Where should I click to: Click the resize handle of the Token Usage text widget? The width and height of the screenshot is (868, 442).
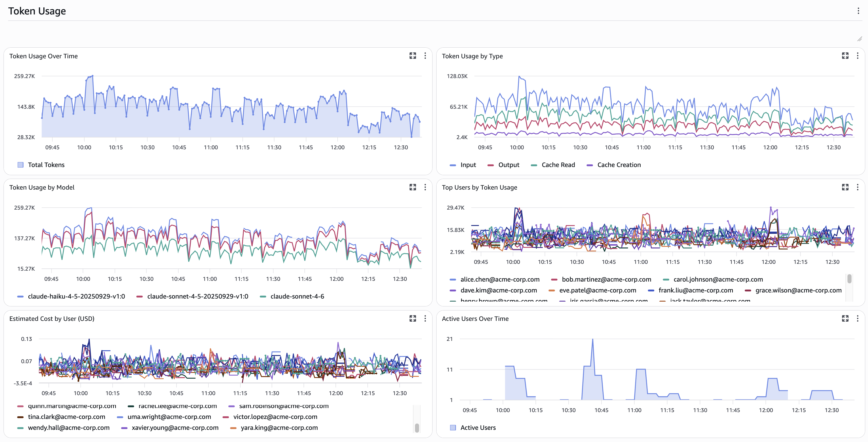coord(860,39)
